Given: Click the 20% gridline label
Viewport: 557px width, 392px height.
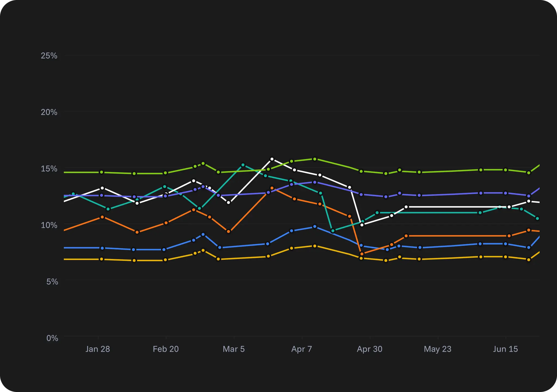Looking at the screenshot, I should [x=51, y=112].
